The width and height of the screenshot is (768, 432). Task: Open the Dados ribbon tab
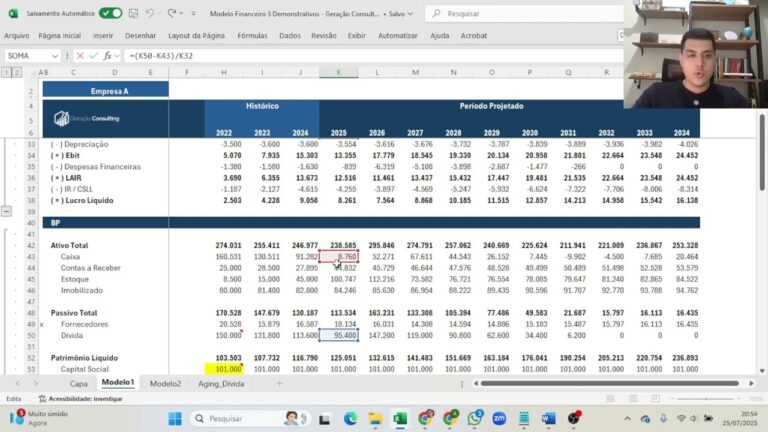(290, 35)
